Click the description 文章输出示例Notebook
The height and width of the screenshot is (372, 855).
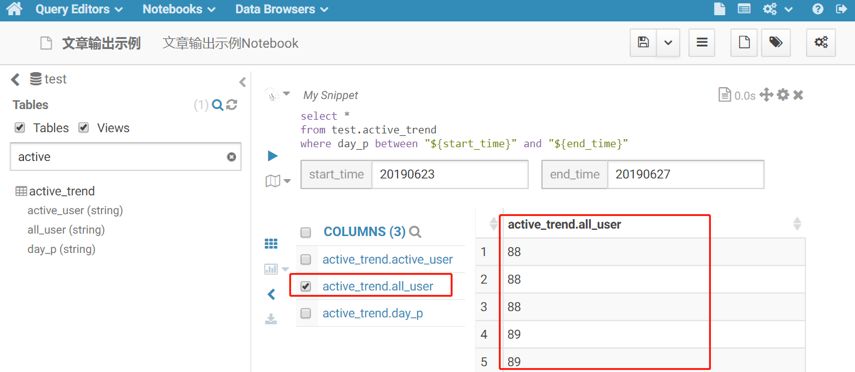(230, 44)
